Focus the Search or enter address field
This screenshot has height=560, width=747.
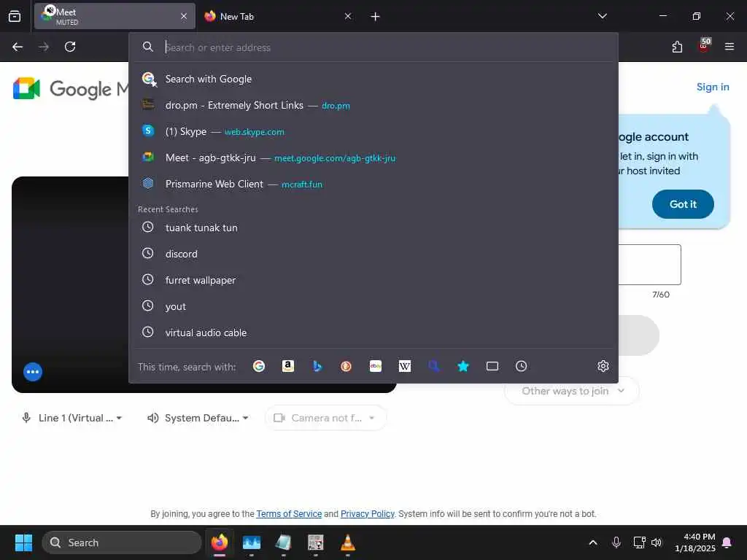(x=373, y=47)
